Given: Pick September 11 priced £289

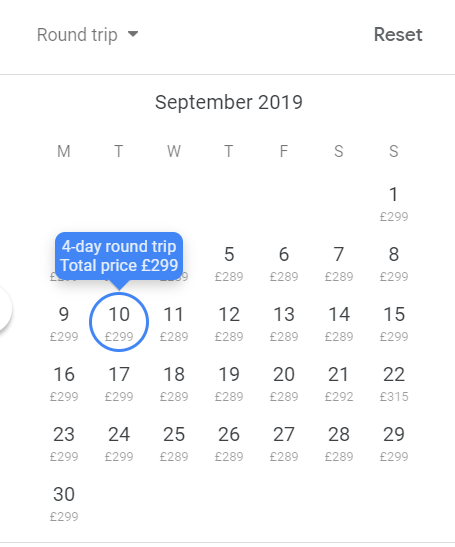Looking at the screenshot, I should click(x=174, y=322).
